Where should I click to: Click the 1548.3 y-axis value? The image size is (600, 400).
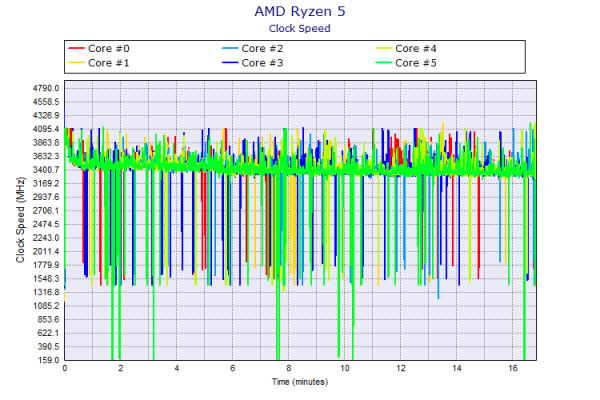46,279
